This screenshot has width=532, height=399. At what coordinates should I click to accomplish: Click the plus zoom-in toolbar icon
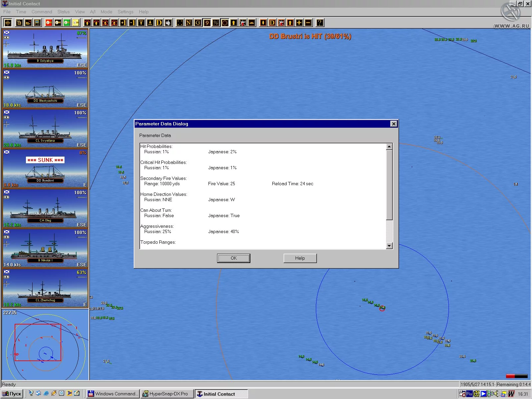tap(299, 23)
